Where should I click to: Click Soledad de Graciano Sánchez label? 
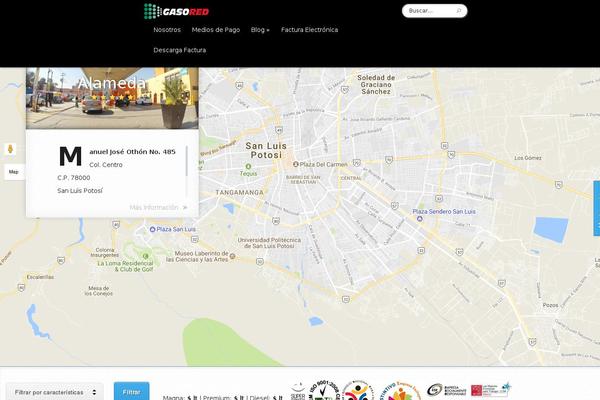click(x=376, y=85)
